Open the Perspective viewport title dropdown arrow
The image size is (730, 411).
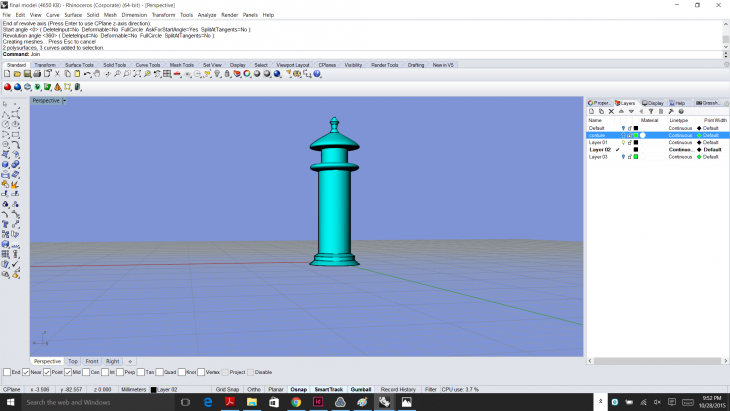click(65, 101)
